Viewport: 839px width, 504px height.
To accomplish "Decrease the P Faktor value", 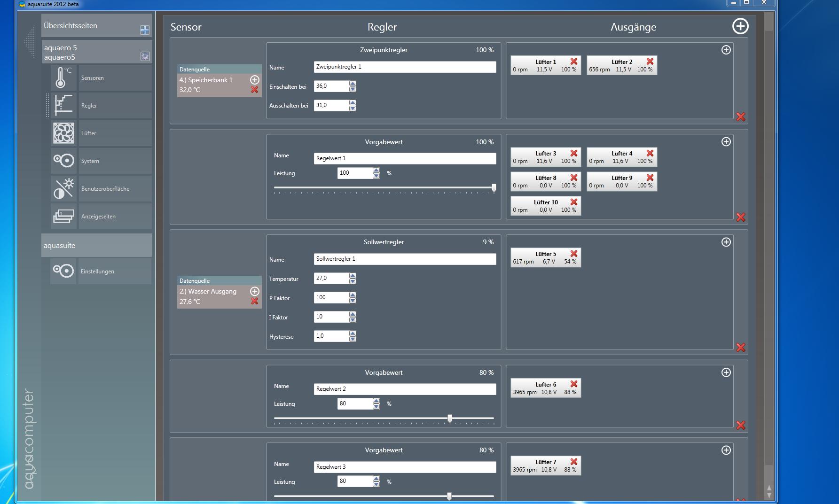I will [353, 301].
